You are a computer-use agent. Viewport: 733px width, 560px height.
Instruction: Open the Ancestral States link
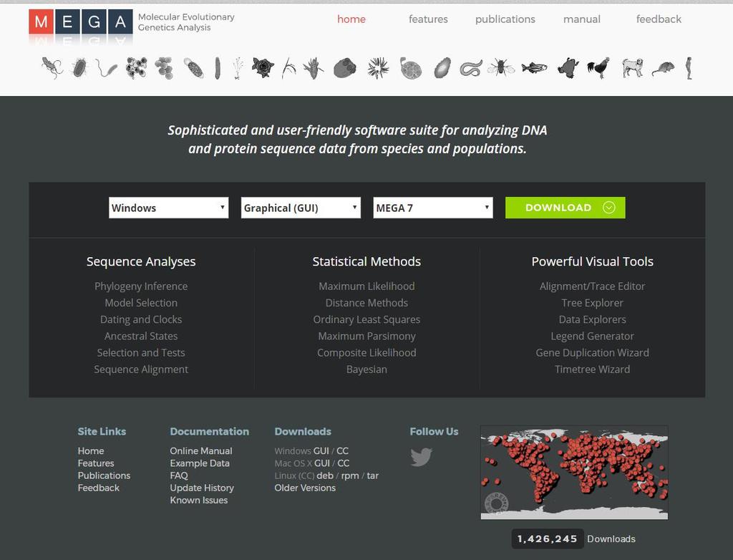[141, 336]
